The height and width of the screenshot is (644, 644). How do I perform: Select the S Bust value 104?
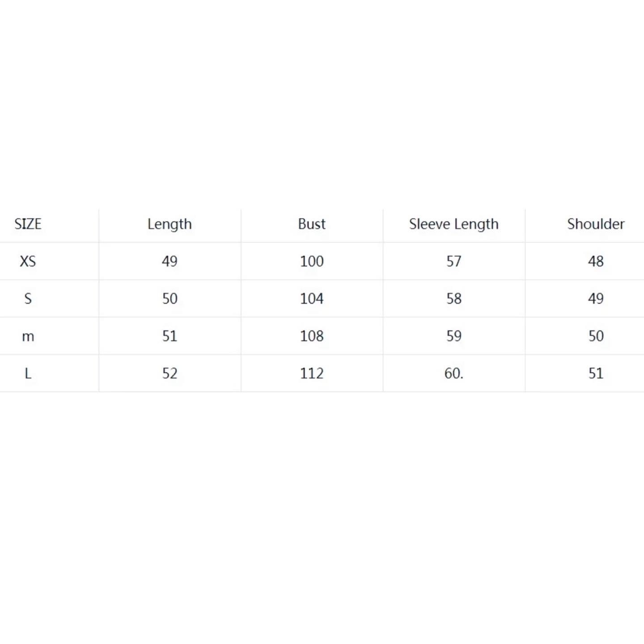point(312,299)
